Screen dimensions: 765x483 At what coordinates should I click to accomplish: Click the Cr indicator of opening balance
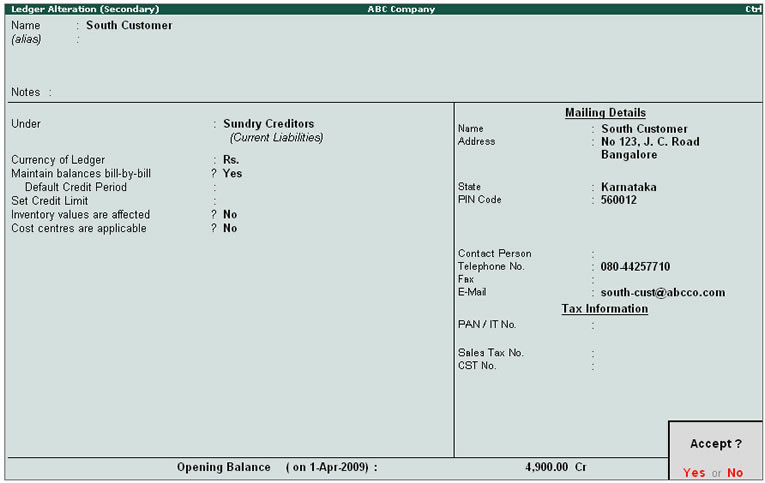[x=580, y=467]
